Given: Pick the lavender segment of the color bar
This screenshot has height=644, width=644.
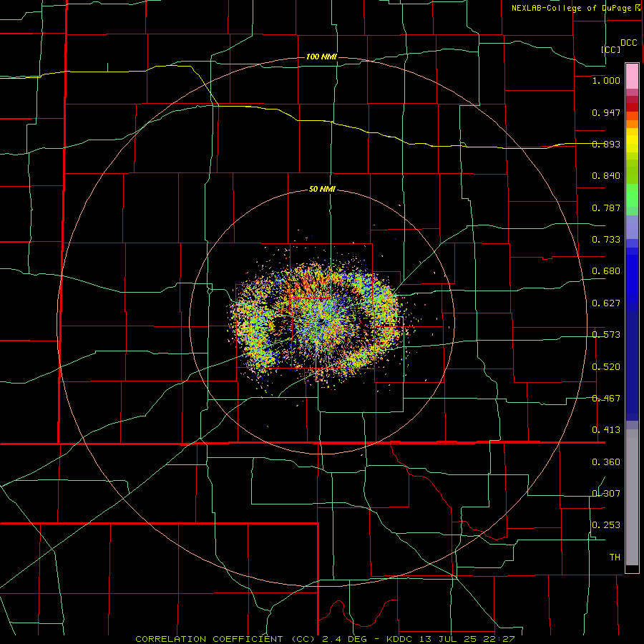Looking at the screenshot, I should [x=632, y=227].
